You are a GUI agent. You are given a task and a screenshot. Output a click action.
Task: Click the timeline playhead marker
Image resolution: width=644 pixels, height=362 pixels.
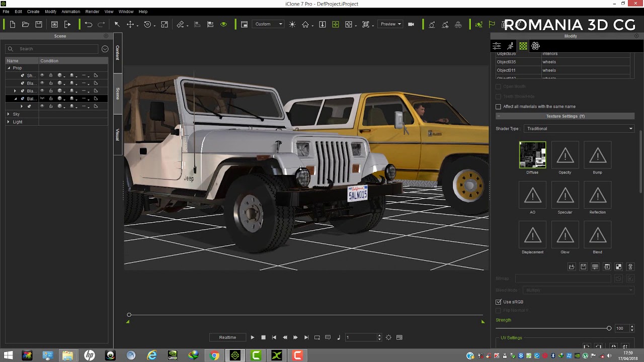pos(129,315)
